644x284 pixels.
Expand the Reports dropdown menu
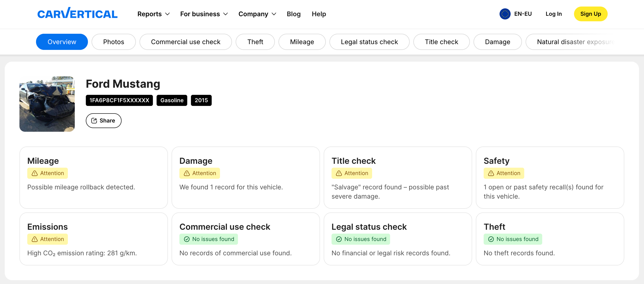[153, 14]
